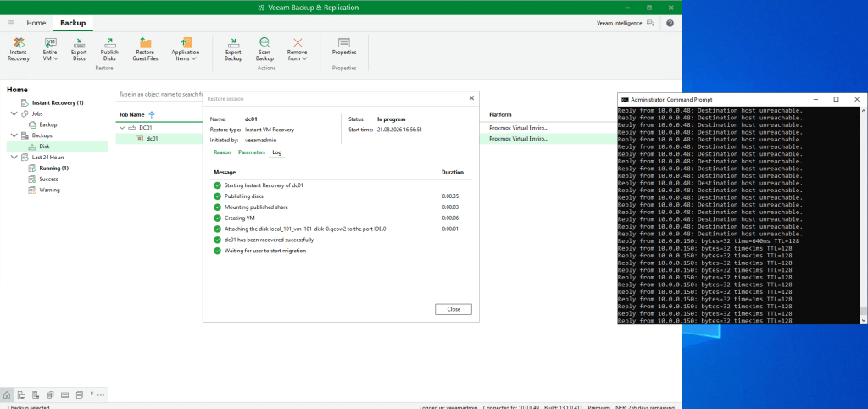Image resolution: width=868 pixels, height=409 pixels.
Task: Click the Command Prompt title bar icon
Action: tap(625, 99)
